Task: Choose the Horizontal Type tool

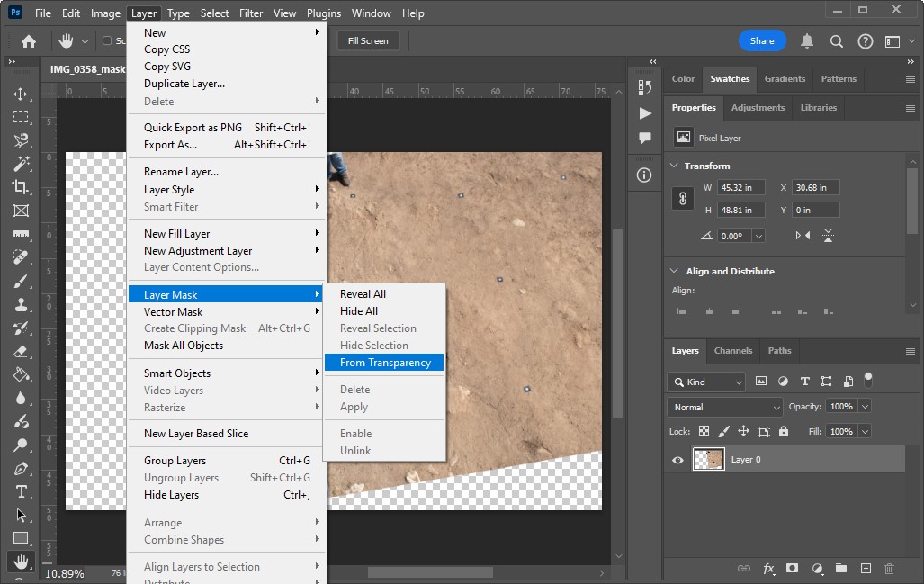Action: pyautogui.click(x=21, y=491)
